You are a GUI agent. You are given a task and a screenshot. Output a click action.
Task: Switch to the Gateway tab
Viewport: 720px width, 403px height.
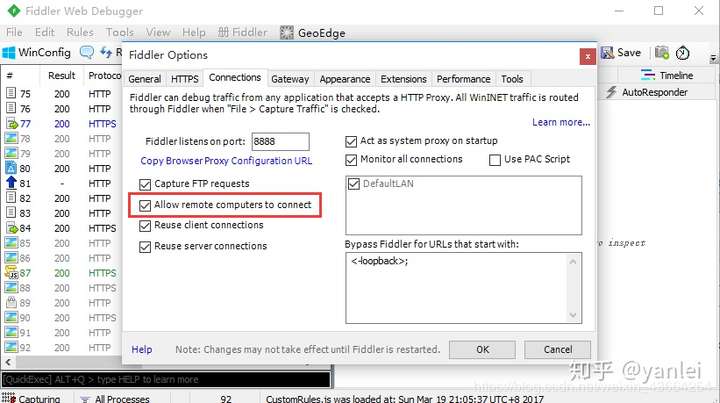290,79
